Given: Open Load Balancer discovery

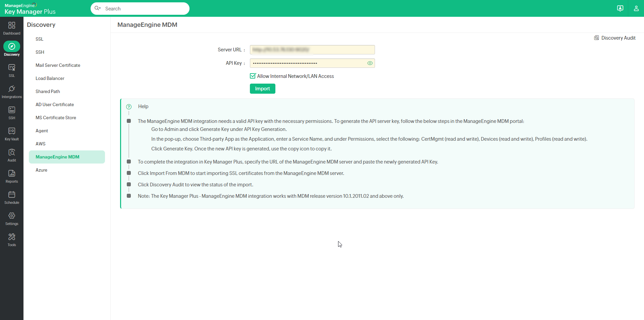Looking at the screenshot, I should tap(50, 78).
